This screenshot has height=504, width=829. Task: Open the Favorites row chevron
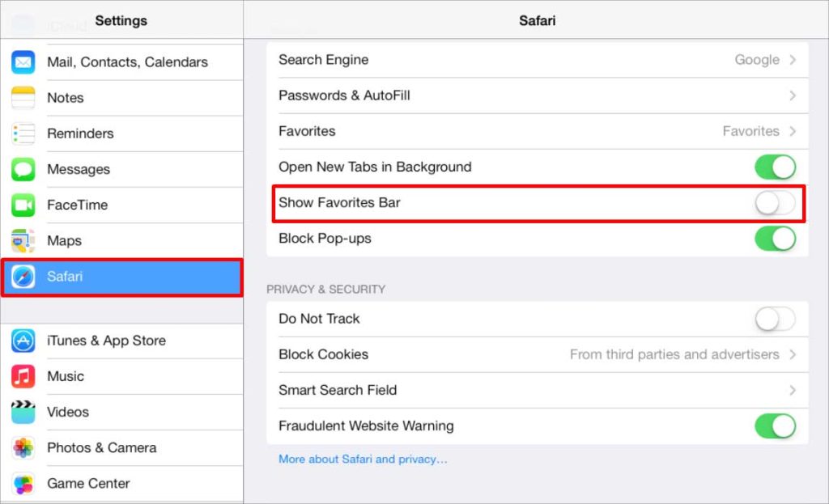coord(793,131)
